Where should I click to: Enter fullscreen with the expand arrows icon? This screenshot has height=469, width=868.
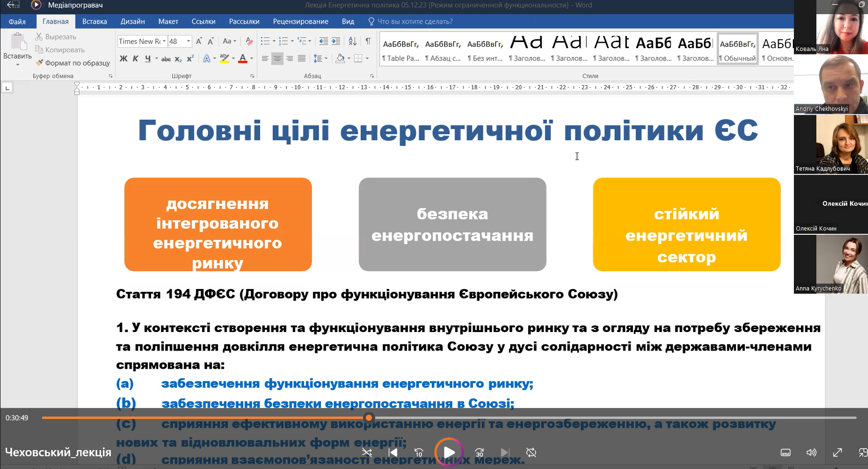pyautogui.click(x=837, y=452)
